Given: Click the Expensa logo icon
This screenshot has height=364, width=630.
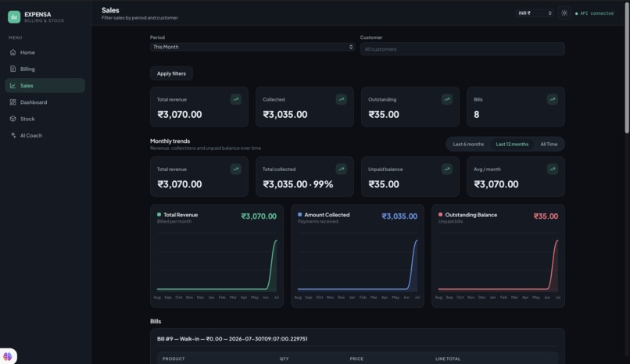Looking at the screenshot, I should click(x=14, y=17).
